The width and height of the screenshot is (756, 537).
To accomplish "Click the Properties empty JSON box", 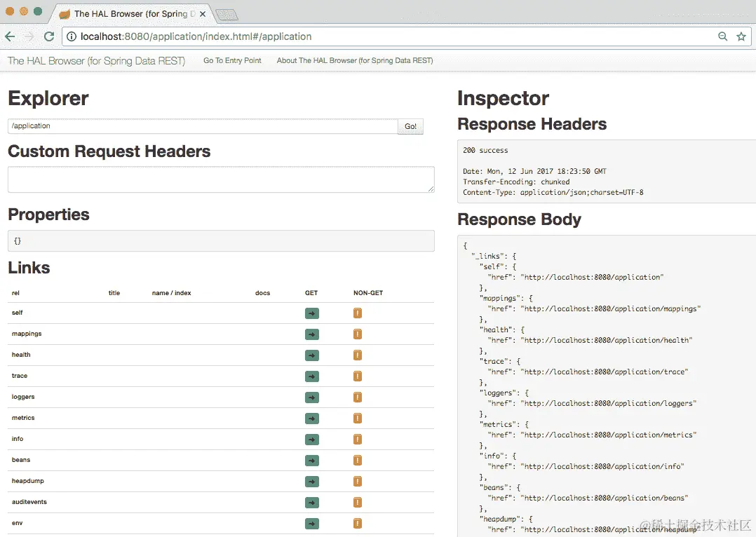I will pos(221,240).
